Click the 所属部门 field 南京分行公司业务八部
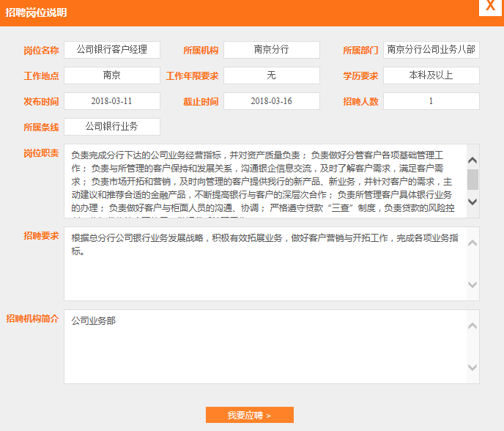This screenshot has height=431, width=504. [x=431, y=50]
